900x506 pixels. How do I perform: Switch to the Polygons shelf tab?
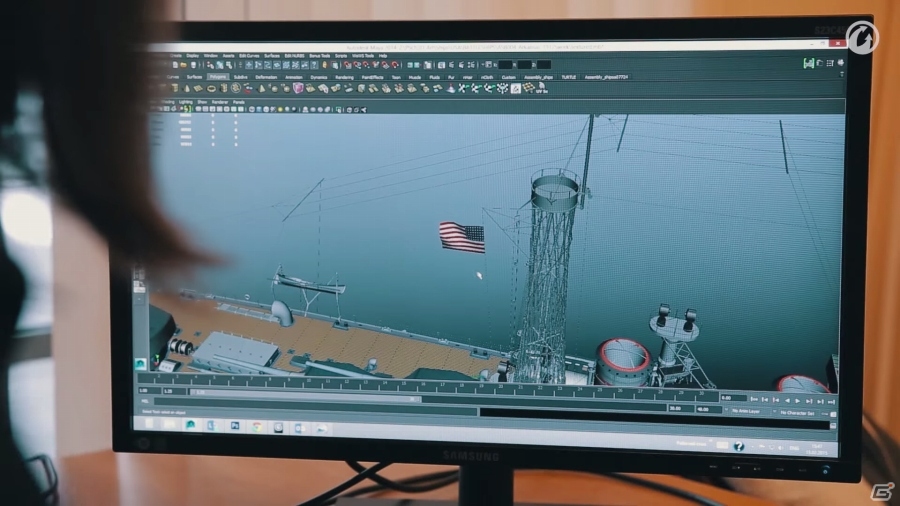click(218, 77)
